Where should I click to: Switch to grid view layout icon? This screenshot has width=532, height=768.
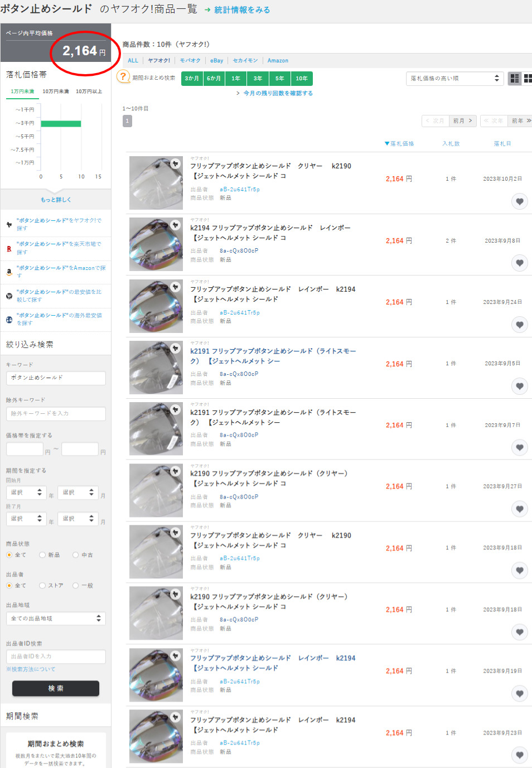pos(528,79)
